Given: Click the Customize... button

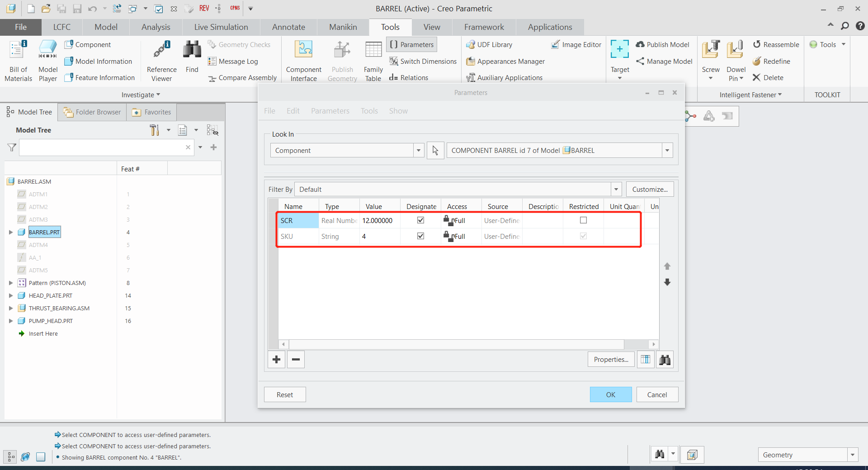Looking at the screenshot, I should click(650, 190).
